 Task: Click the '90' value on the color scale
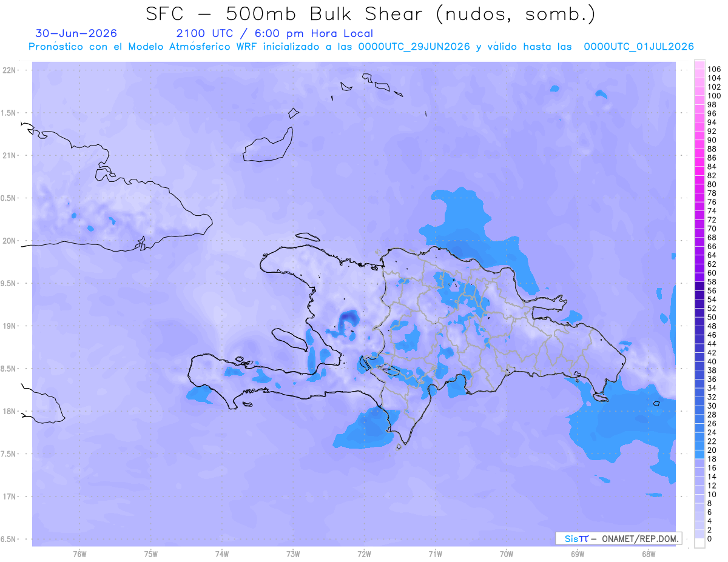(x=712, y=141)
